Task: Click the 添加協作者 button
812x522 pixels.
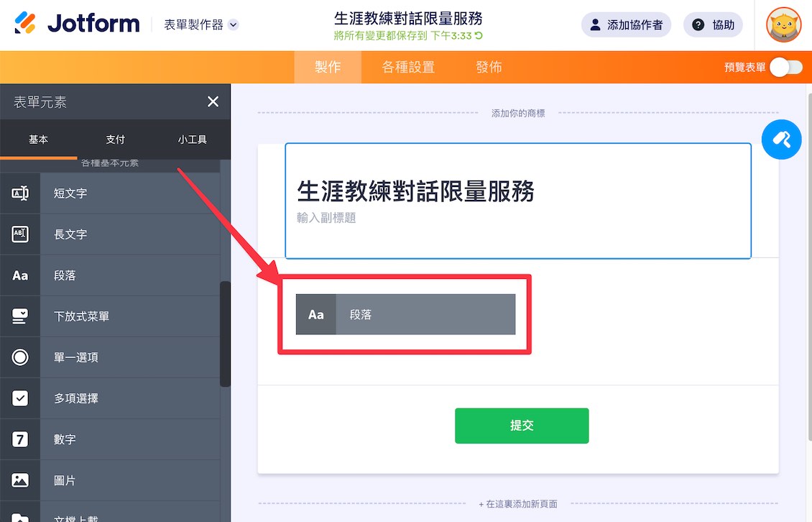Action: point(626,24)
